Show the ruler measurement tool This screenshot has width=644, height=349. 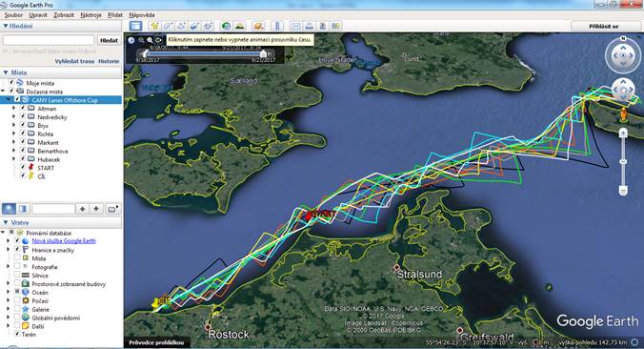[x=277, y=26]
